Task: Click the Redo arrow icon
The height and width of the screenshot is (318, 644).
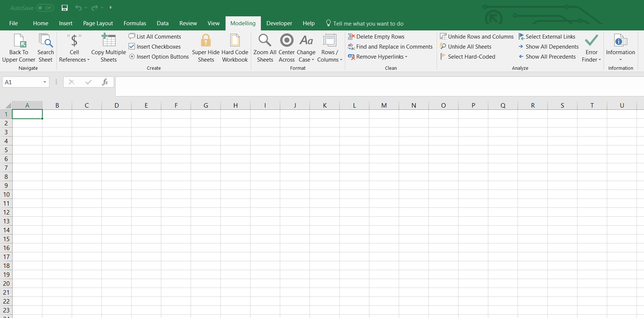Action: click(94, 8)
